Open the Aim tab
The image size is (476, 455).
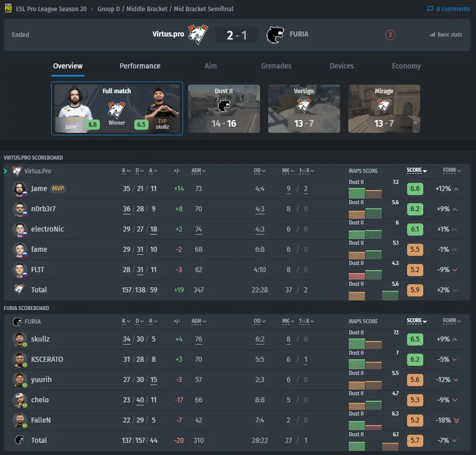(210, 66)
